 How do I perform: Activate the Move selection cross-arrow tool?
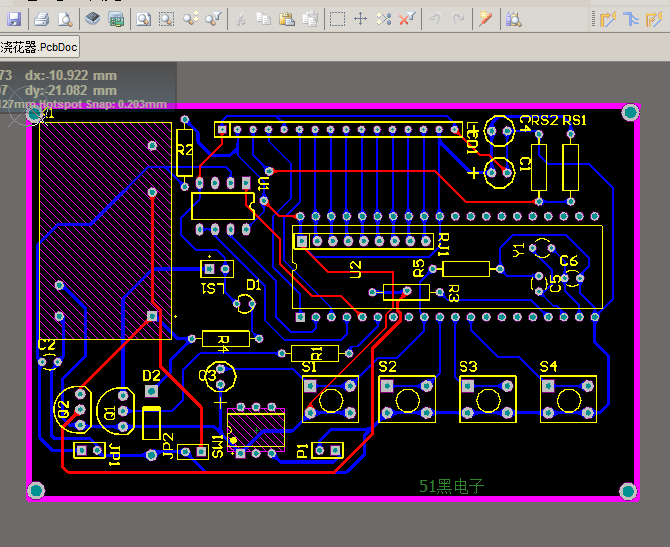point(361,18)
